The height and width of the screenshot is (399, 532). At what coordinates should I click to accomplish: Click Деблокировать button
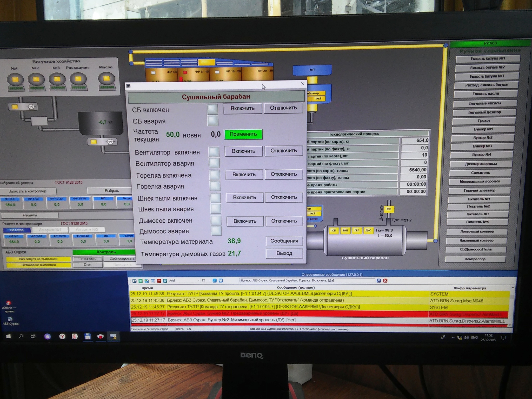(x=122, y=259)
